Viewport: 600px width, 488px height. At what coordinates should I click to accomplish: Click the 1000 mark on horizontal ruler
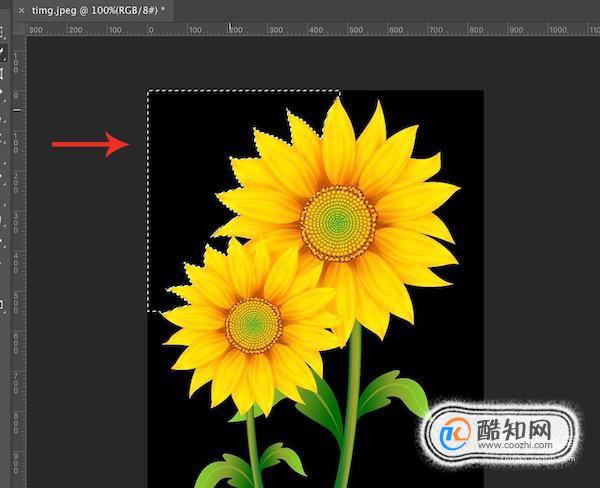coord(558,30)
